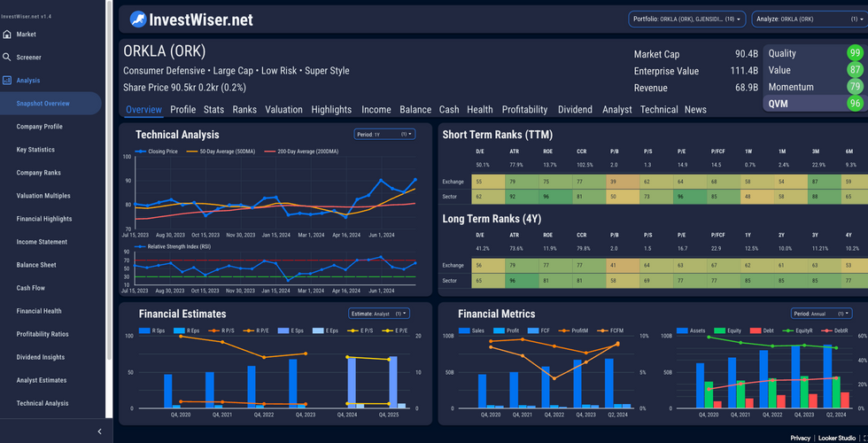Click the Momentum score badge 79
The height and width of the screenshot is (443, 868).
(856, 87)
